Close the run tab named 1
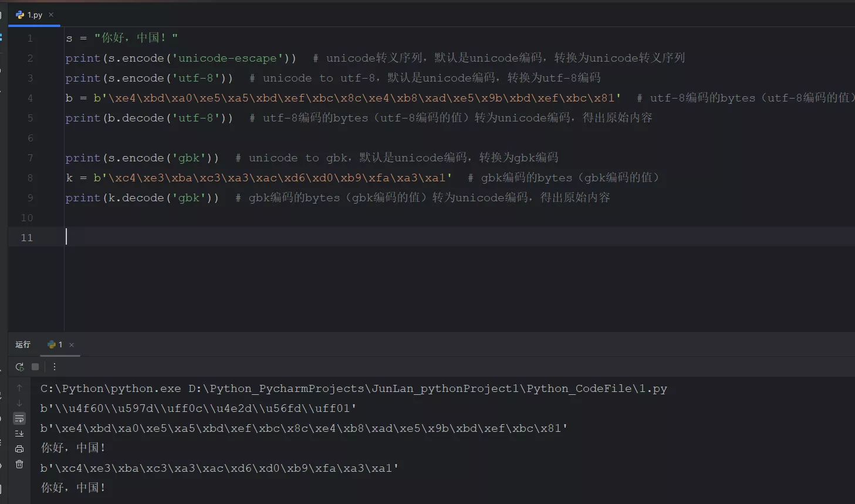This screenshot has height=504, width=855. [72, 345]
